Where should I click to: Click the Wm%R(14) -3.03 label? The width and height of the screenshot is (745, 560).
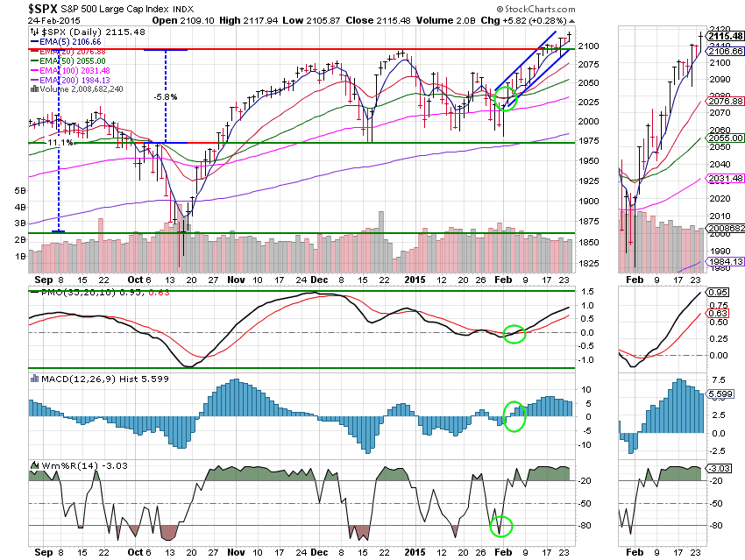(84, 465)
